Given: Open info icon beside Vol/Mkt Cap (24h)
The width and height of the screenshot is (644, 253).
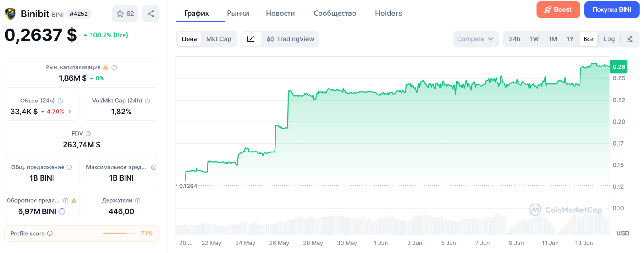Looking at the screenshot, I should (x=147, y=101).
